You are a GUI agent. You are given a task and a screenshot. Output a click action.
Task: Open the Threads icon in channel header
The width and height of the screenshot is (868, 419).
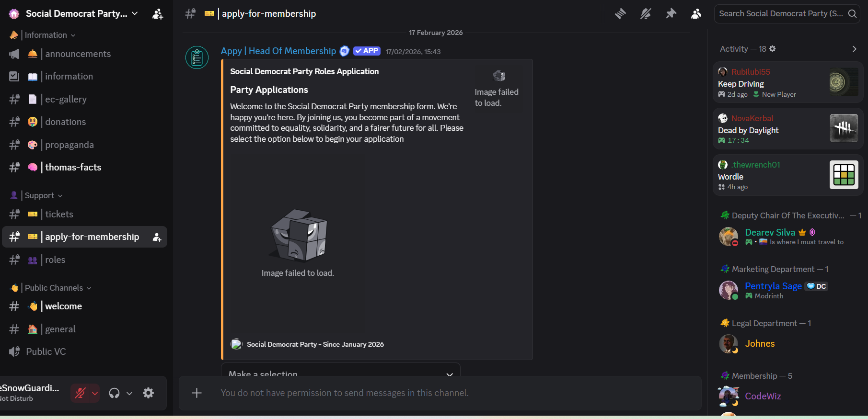[620, 14]
